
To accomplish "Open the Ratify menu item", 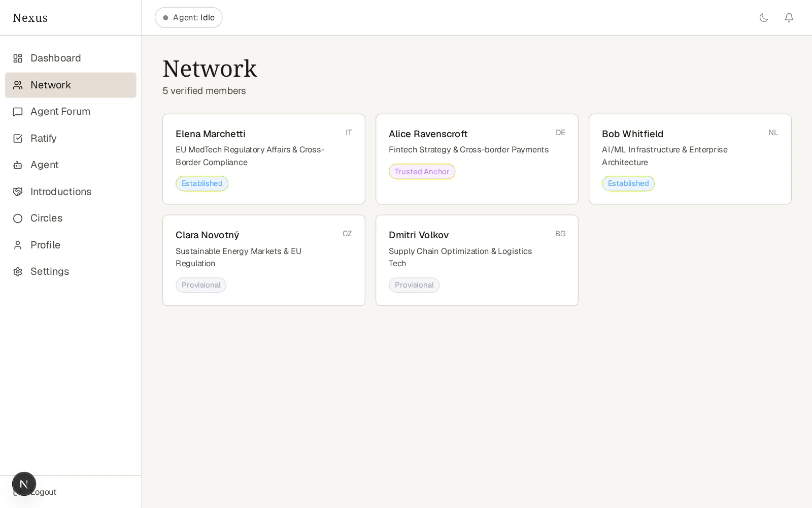I will pyautogui.click(x=71, y=138).
